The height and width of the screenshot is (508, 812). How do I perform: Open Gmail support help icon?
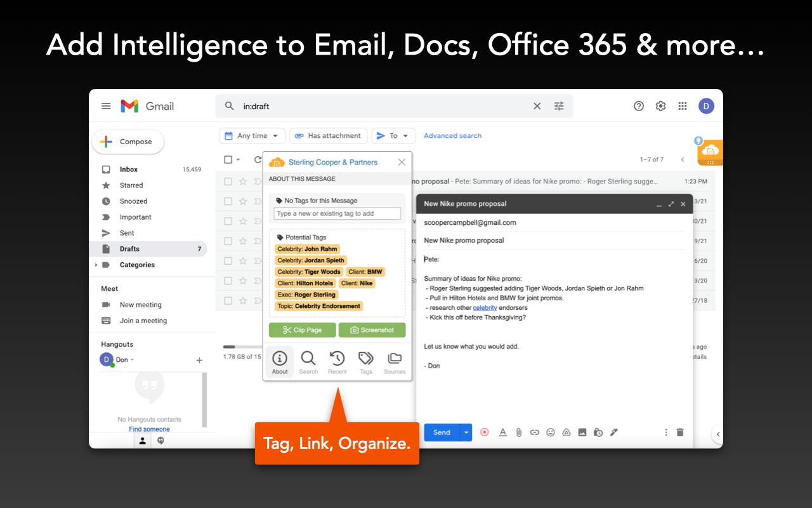pyautogui.click(x=639, y=106)
